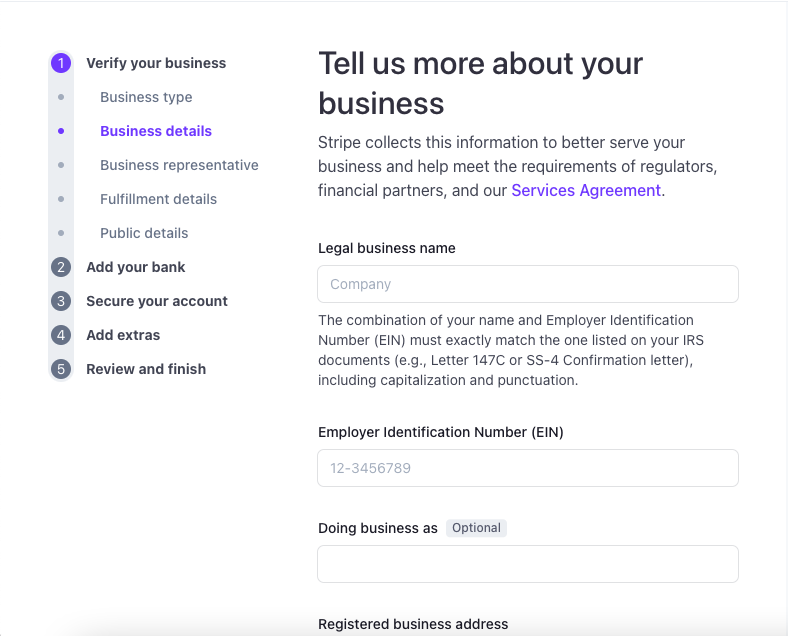Click the bullet beside Business details

(x=61, y=131)
